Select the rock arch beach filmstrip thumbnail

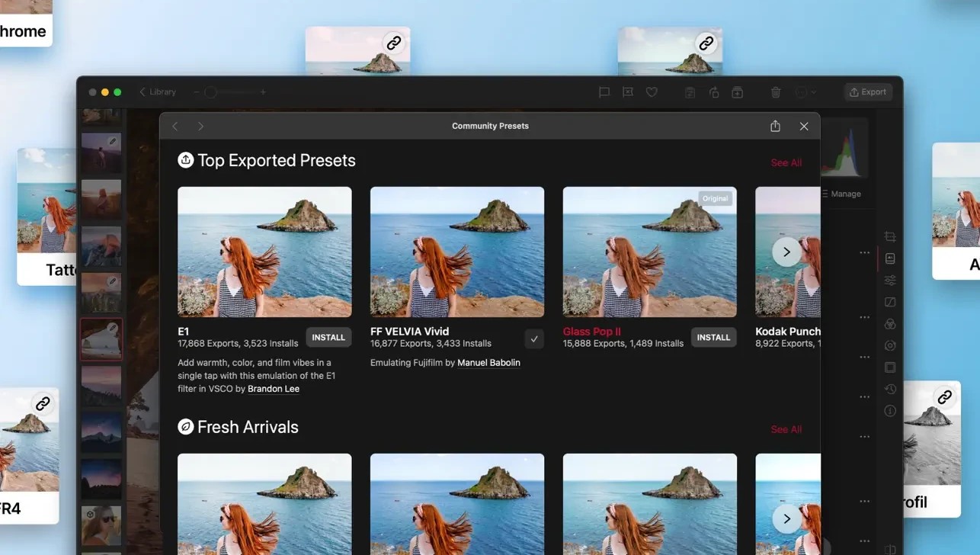[101, 339]
